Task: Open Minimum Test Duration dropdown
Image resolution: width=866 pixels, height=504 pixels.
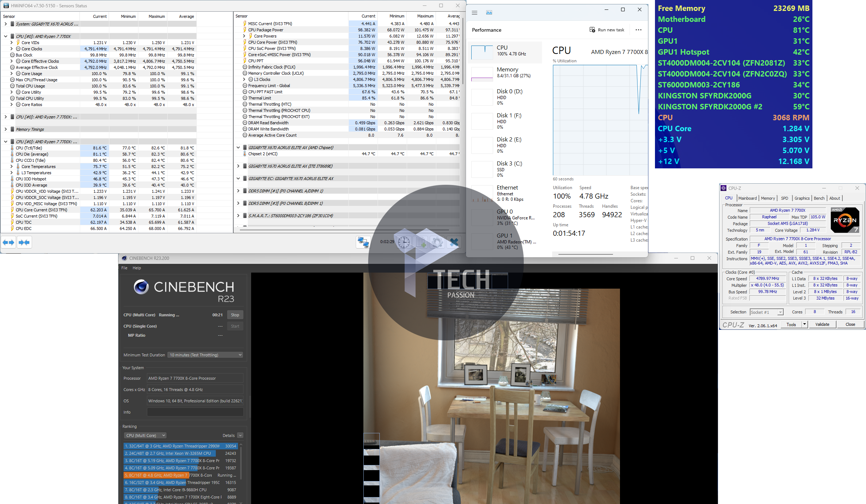Action: [x=206, y=355]
